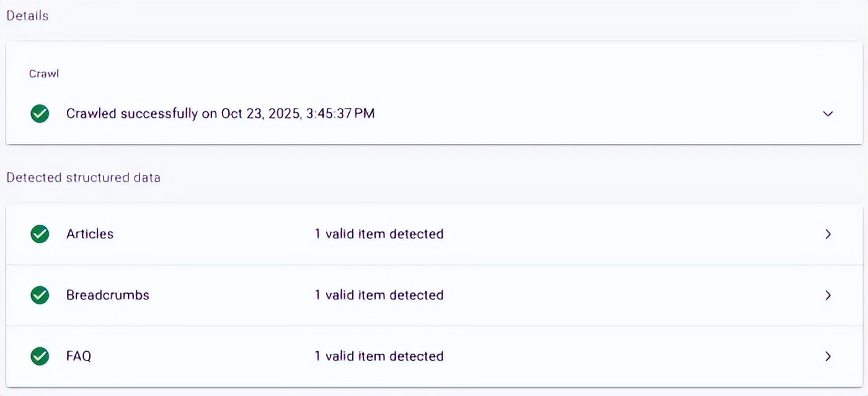
Task: Click '1 valid item detected' in Breadcrumbs row
Action: point(379,295)
